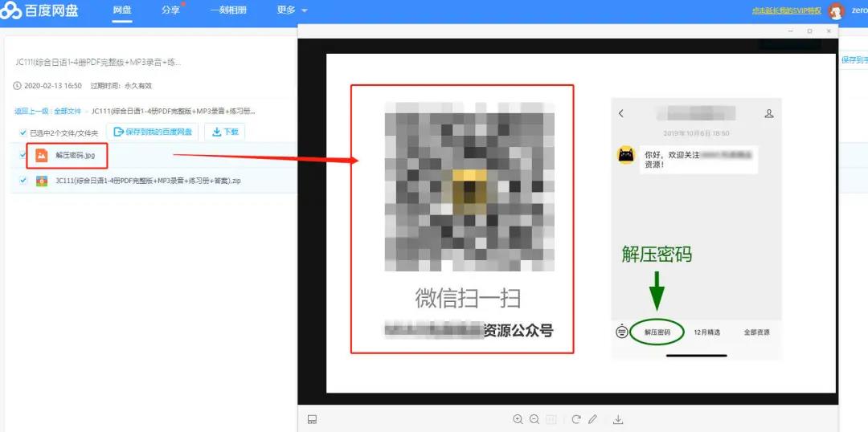
Task: Open the 一刻相册 tab
Action: [228, 10]
